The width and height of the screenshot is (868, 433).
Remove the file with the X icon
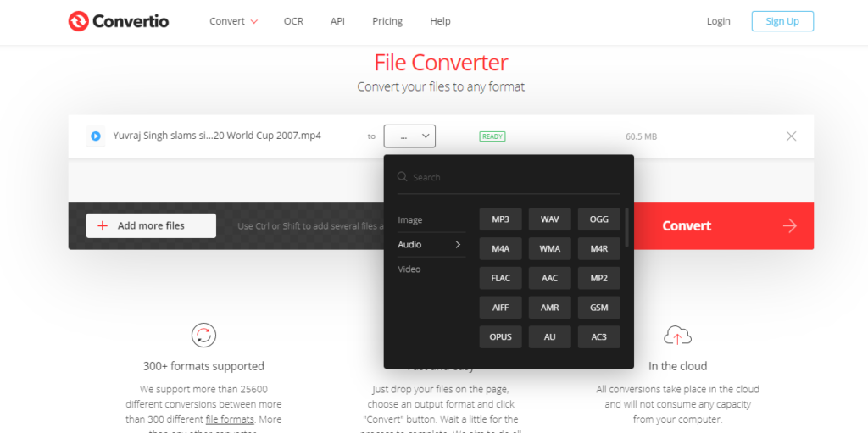791,136
